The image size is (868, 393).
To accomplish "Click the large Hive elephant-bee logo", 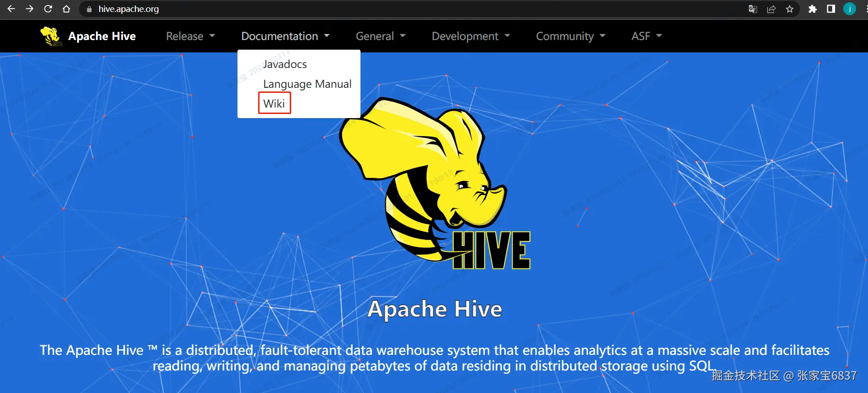I will (x=435, y=184).
